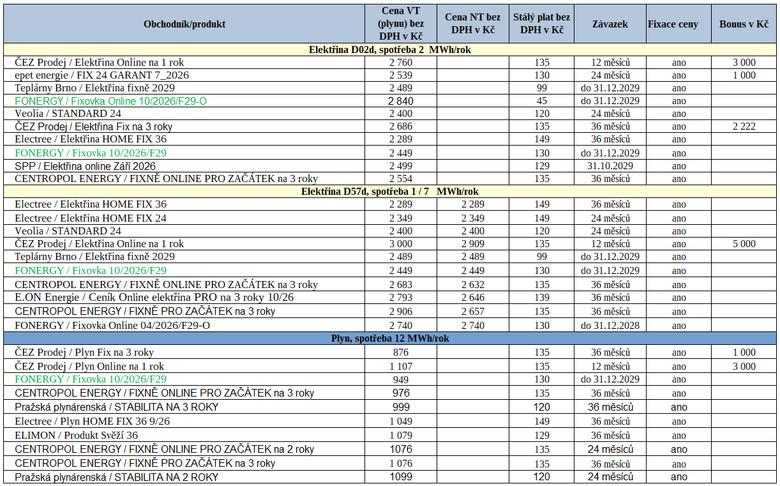Select the E.ON Energie Ceník Online row
Viewport: 780px width, 486px height.
click(x=390, y=297)
